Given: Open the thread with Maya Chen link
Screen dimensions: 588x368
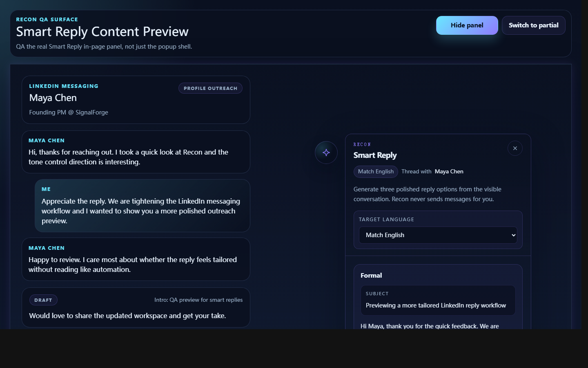Looking at the screenshot, I should tap(449, 171).
